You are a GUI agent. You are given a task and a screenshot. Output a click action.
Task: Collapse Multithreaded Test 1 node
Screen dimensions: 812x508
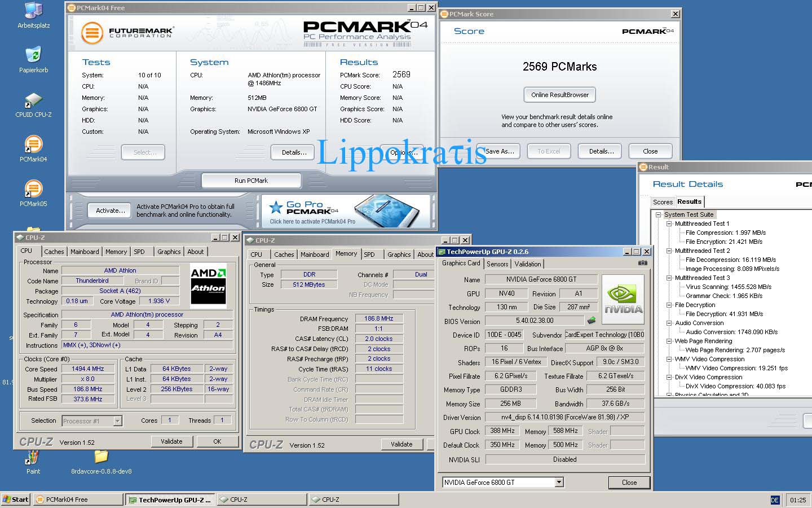[669, 224]
